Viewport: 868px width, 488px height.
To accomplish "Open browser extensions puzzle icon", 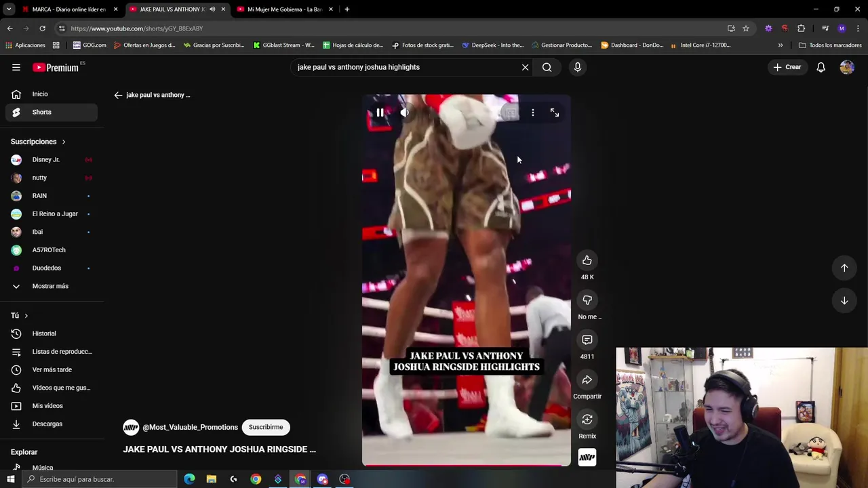I will coord(802,28).
